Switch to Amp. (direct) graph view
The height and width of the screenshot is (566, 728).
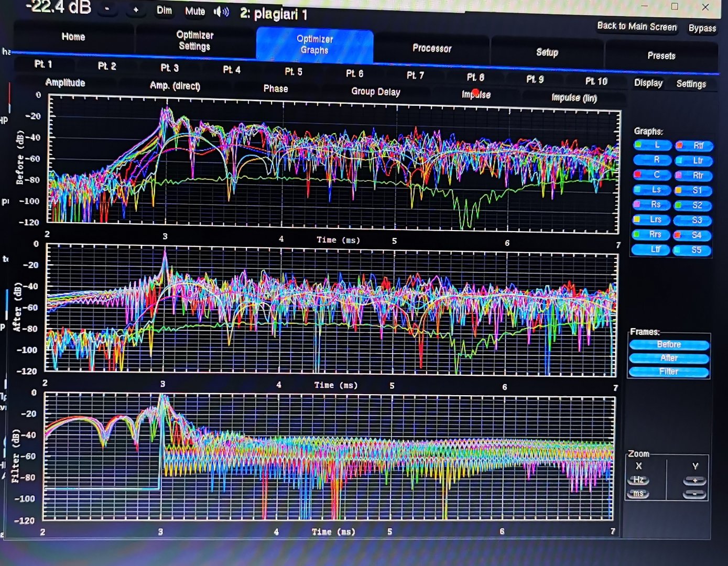175,86
